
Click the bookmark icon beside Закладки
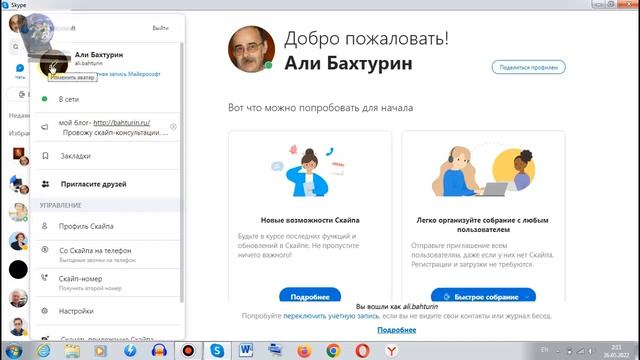(x=45, y=156)
